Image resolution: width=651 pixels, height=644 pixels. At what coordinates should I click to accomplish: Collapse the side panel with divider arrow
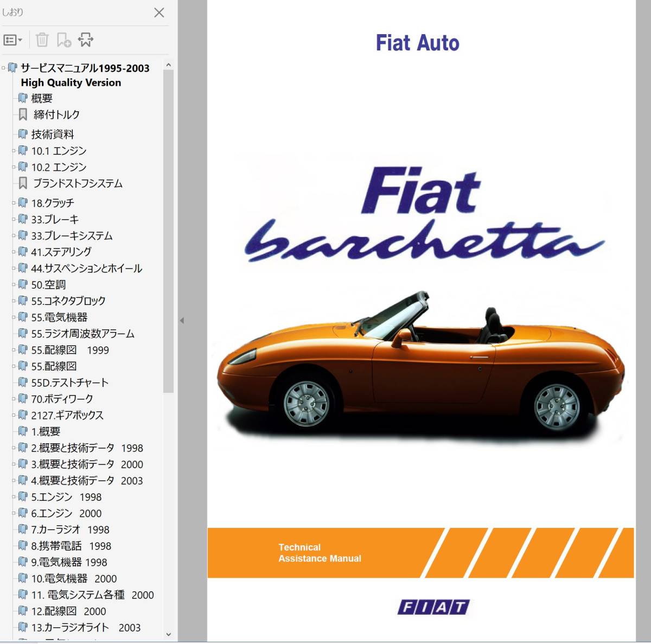(182, 321)
